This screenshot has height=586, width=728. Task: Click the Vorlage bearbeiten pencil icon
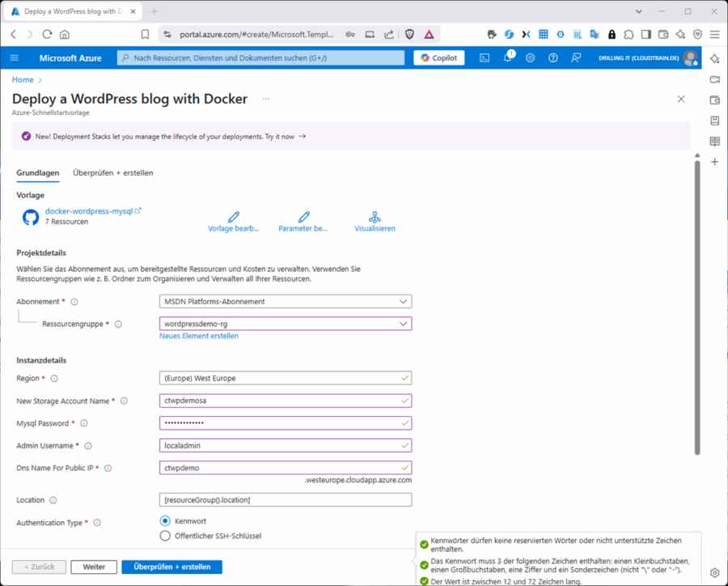(234, 217)
